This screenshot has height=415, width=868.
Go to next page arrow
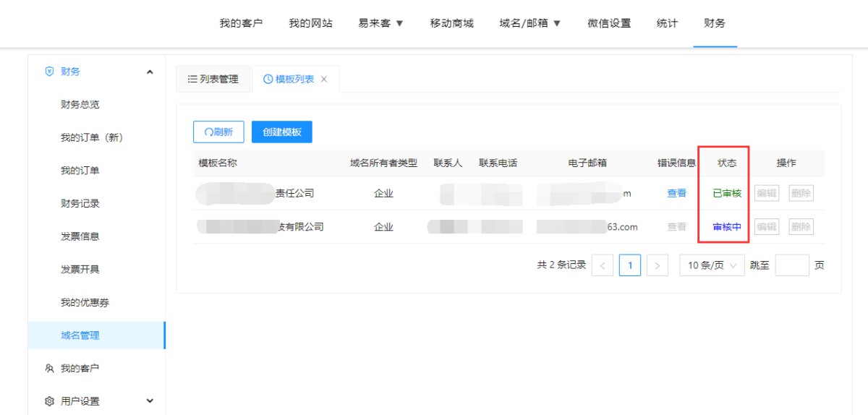click(657, 265)
